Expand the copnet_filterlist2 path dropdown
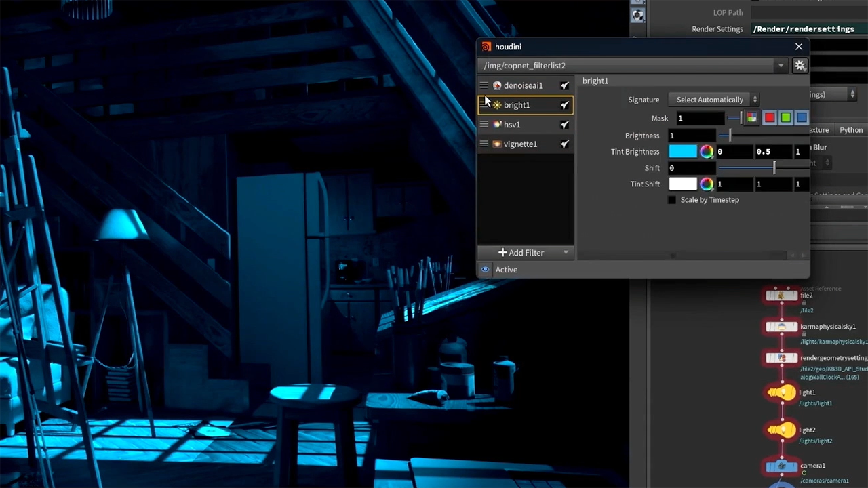Viewport: 868px width, 488px height. pos(781,66)
